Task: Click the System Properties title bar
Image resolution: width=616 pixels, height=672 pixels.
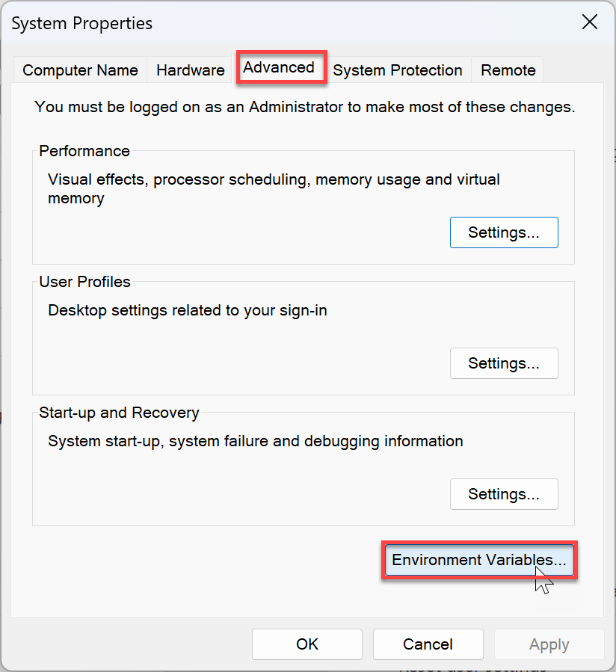Action: pos(81,23)
